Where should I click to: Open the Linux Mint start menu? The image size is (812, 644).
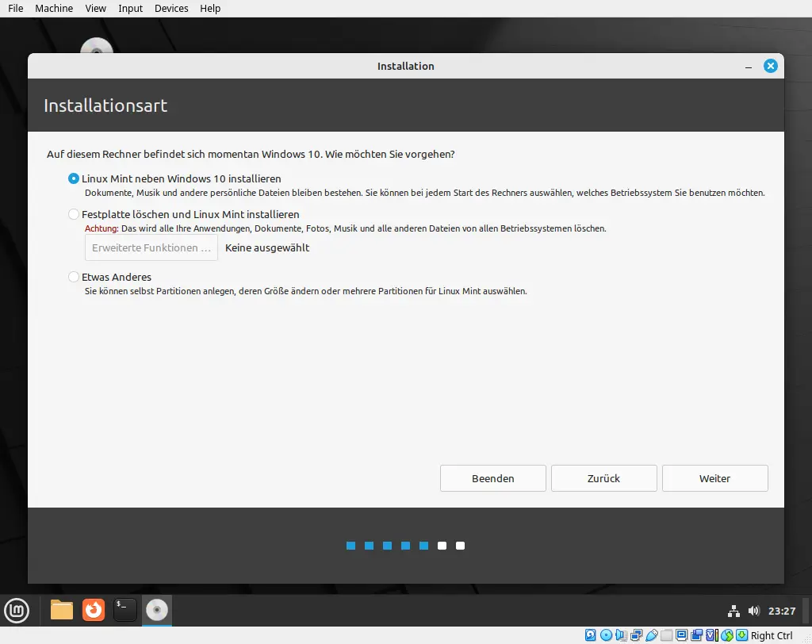click(17, 611)
